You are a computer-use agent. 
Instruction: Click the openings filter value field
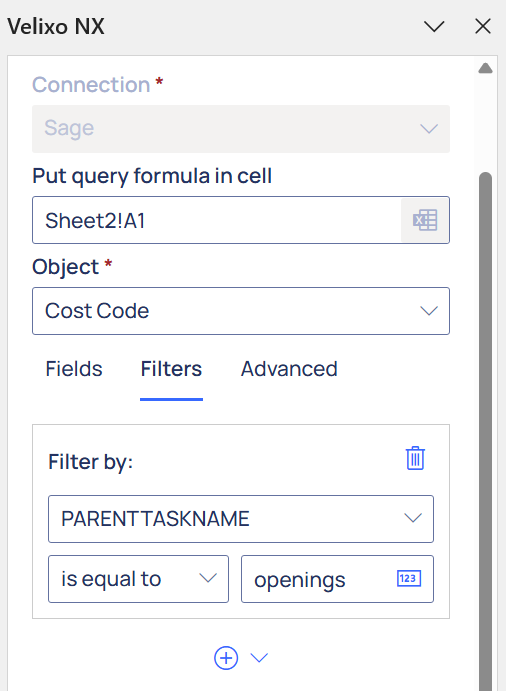click(x=337, y=579)
